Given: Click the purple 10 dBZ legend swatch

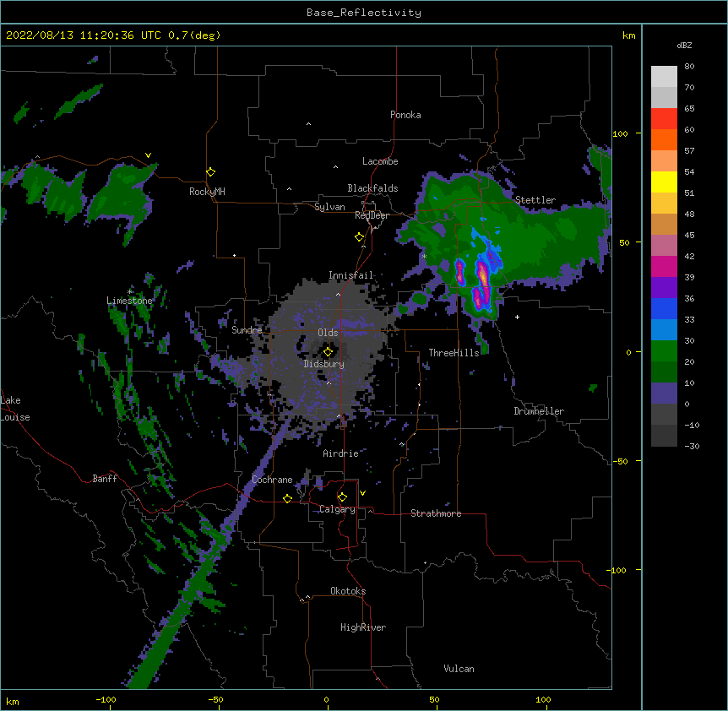Looking at the screenshot, I should point(664,393).
